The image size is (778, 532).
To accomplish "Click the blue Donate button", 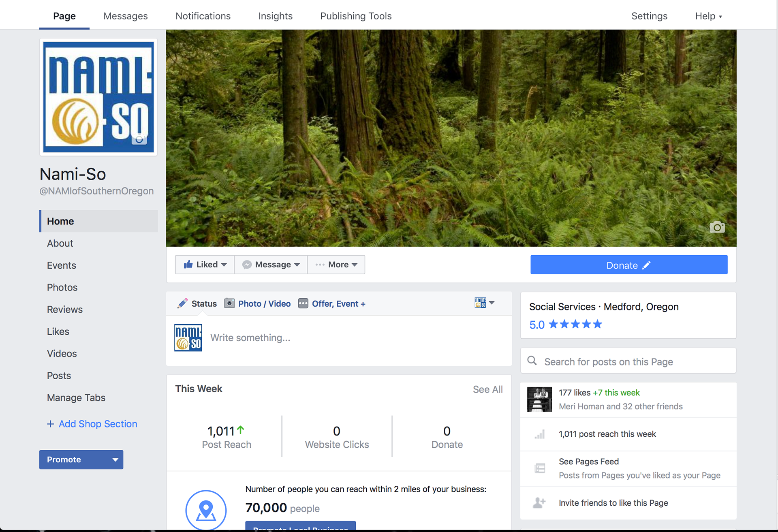I will [628, 265].
